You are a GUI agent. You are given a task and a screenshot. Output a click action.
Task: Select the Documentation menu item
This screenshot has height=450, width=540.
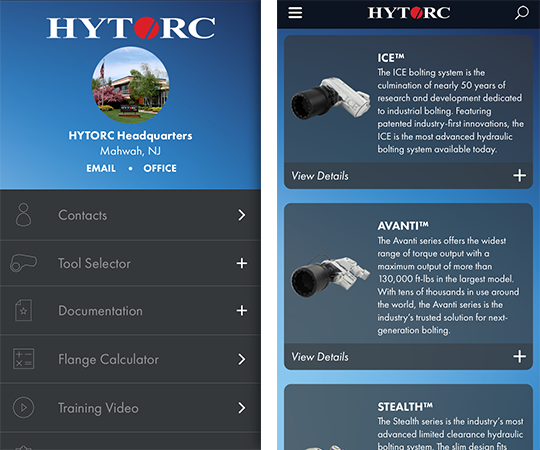[x=130, y=310]
